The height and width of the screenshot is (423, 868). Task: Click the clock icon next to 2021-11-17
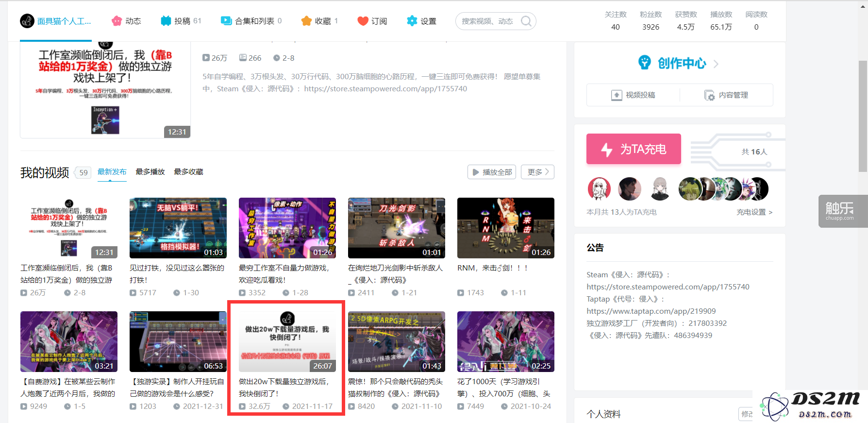286,406
